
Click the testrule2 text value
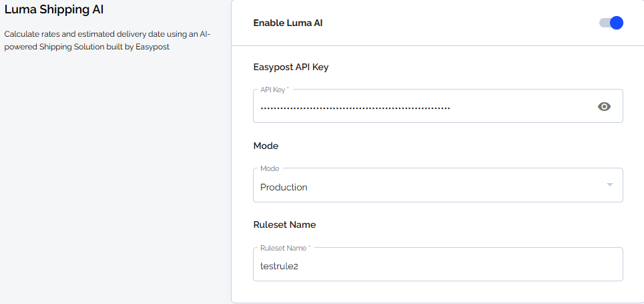point(279,266)
